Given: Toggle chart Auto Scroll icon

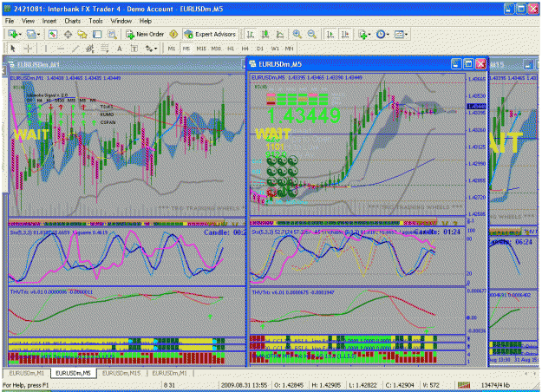Looking at the screenshot, I should 330,34.
